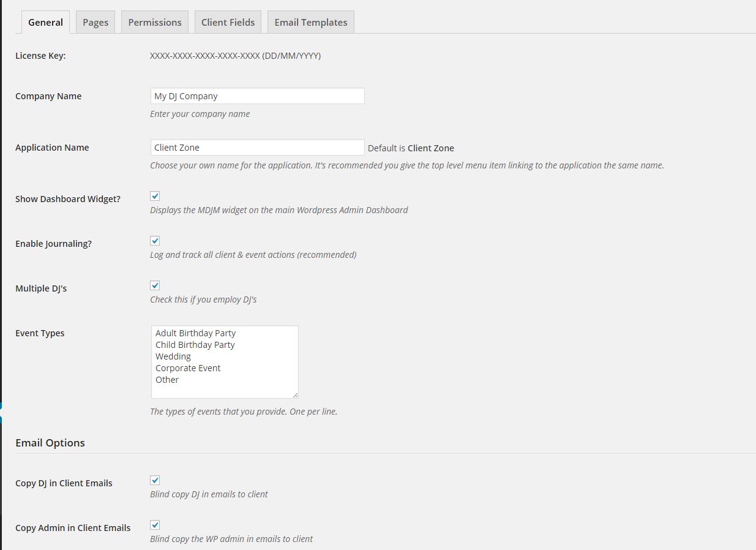The width and height of the screenshot is (756, 550).
Task: Click the 'Event Types' label
Action: point(40,333)
